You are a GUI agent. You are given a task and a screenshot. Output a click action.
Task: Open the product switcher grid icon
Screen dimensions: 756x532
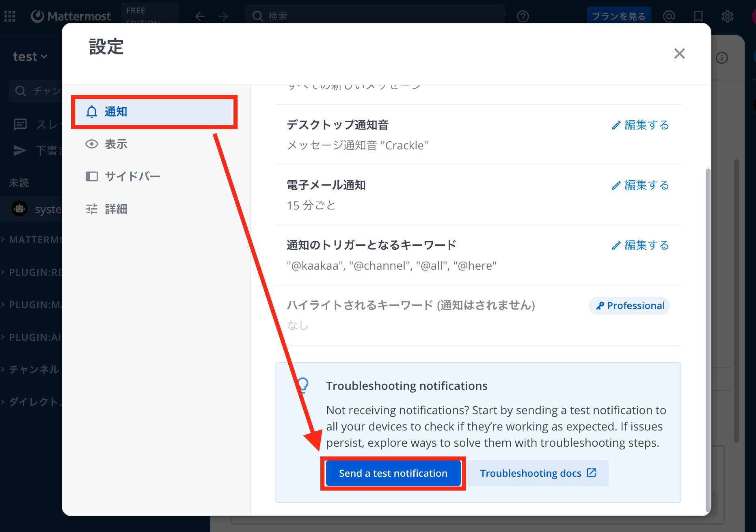pos(10,16)
